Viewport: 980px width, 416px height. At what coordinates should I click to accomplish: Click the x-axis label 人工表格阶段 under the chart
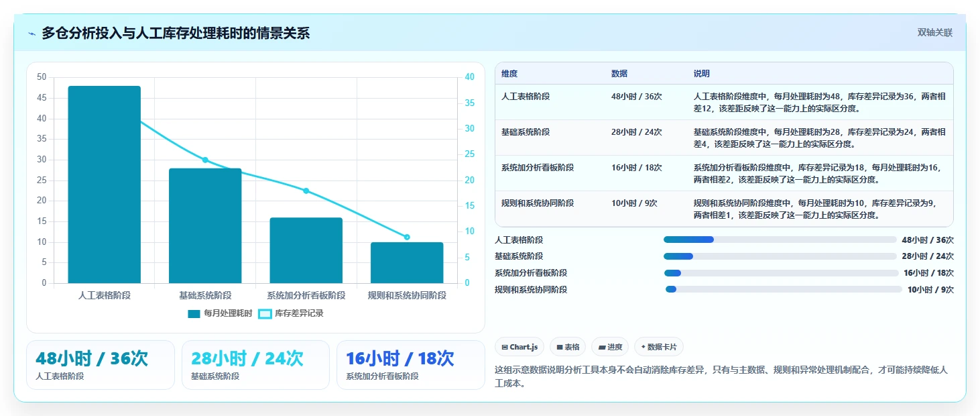[x=105, y=295]
